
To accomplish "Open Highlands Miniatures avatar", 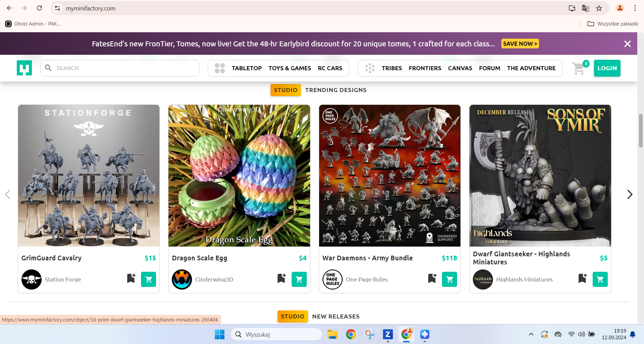I will (483, 279).
